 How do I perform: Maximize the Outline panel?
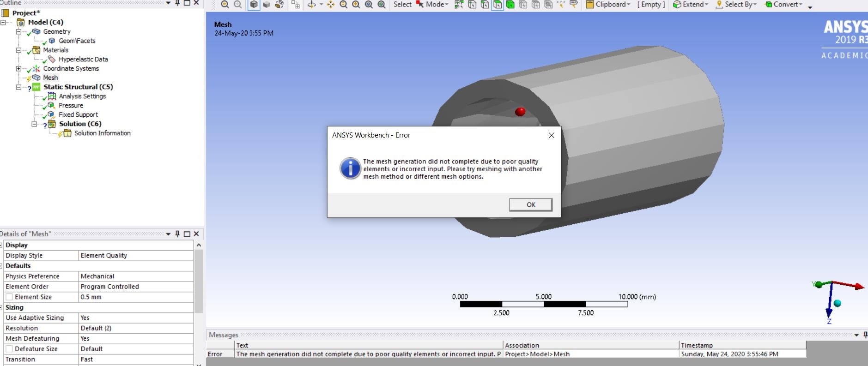click(x=187, y=3)
